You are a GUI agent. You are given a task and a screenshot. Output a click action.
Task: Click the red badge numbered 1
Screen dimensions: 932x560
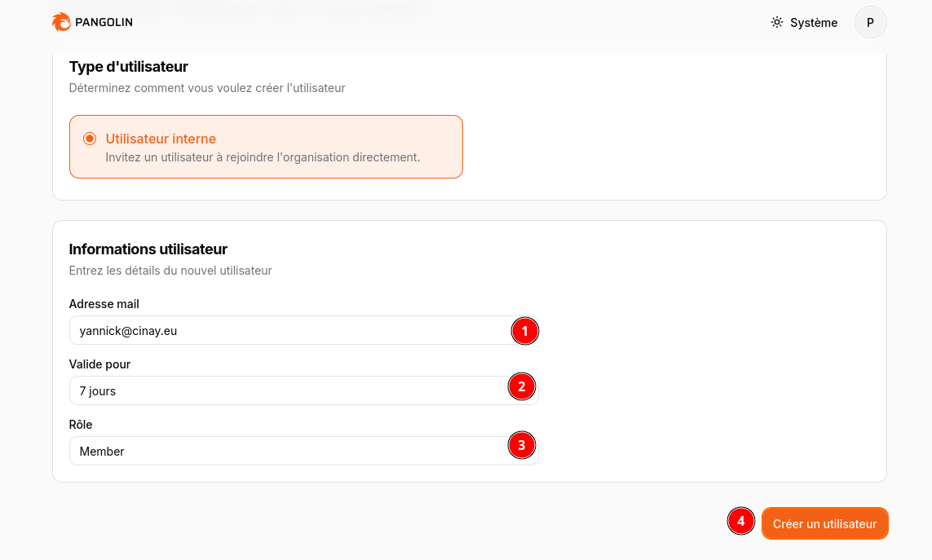[525, 331]
